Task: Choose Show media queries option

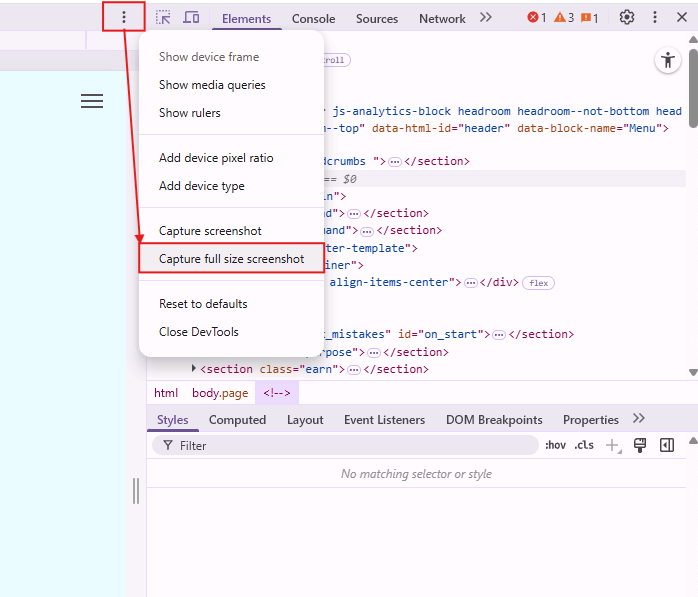Action: coord(212,85)
